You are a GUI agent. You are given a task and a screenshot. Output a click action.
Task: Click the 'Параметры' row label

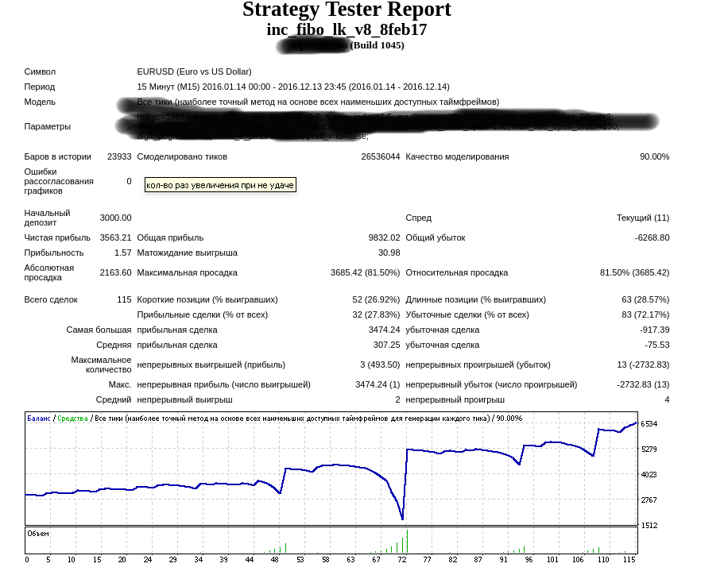click(x=48, y=126)
